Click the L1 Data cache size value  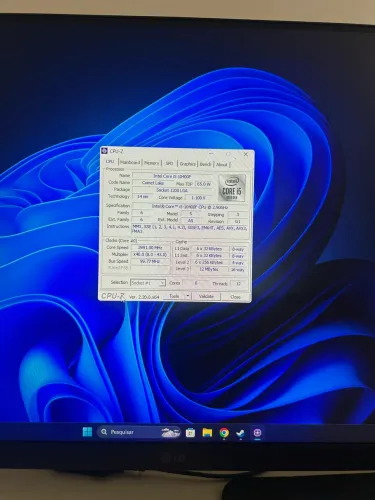[209, 249]
